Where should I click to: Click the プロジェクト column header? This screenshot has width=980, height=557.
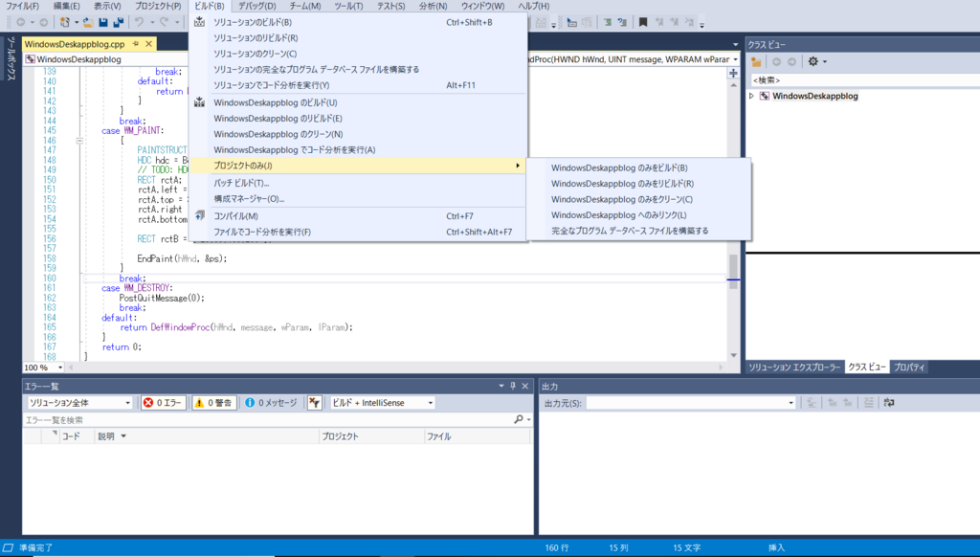371,436
